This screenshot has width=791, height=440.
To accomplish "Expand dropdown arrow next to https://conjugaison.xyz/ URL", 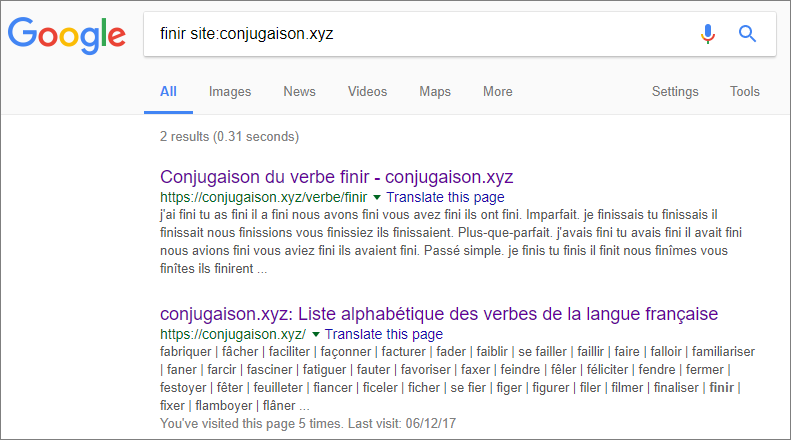I will click(x=316, y=335).
